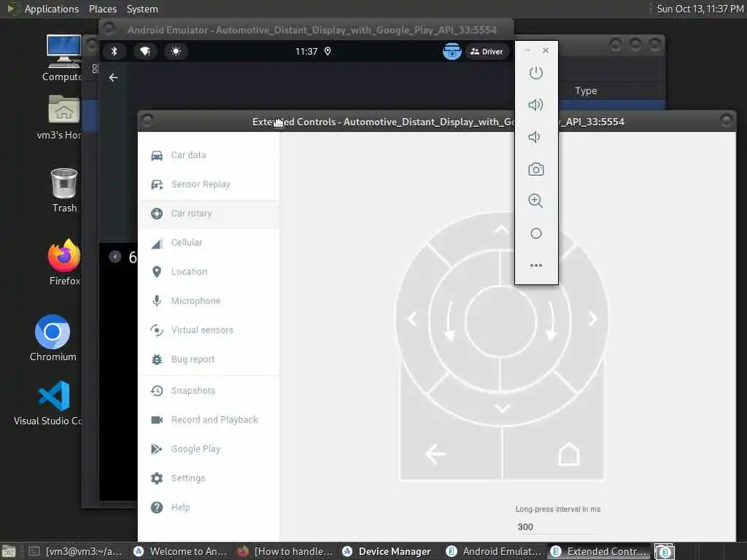
Task: Take a screenshot with camera icon
Action: pos(536,169)
